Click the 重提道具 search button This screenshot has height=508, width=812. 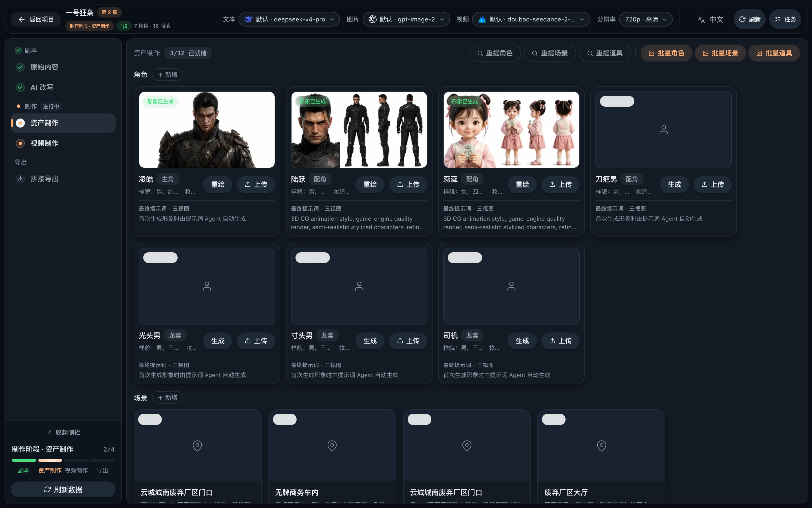pyautogui.click(x=605, y=53)
